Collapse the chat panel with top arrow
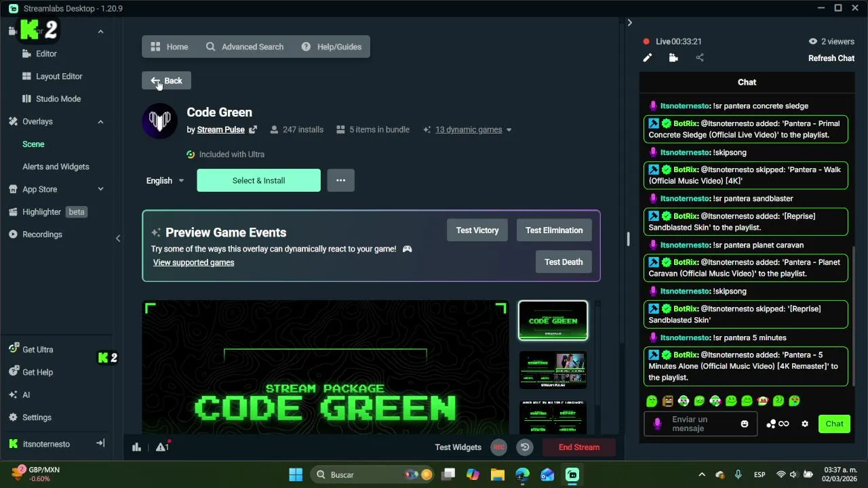The height and width of the screenshot is (488, 868). tap(629, 23)
